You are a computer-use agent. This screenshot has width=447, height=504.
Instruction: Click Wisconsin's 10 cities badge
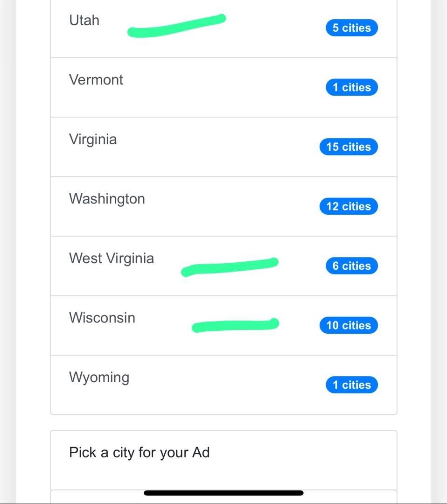[348, 325]
